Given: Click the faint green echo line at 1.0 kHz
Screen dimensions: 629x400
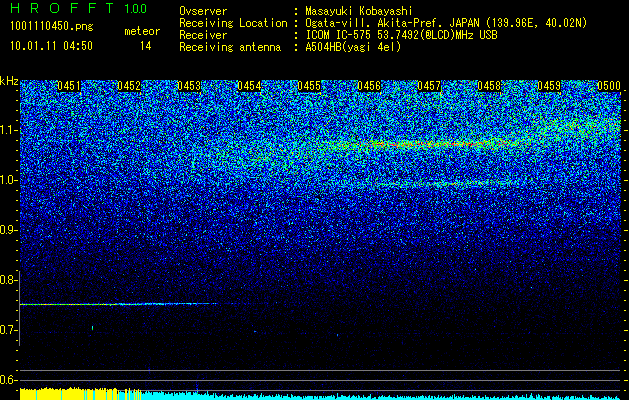Looking at the screenshot, I should click(445, 184).
